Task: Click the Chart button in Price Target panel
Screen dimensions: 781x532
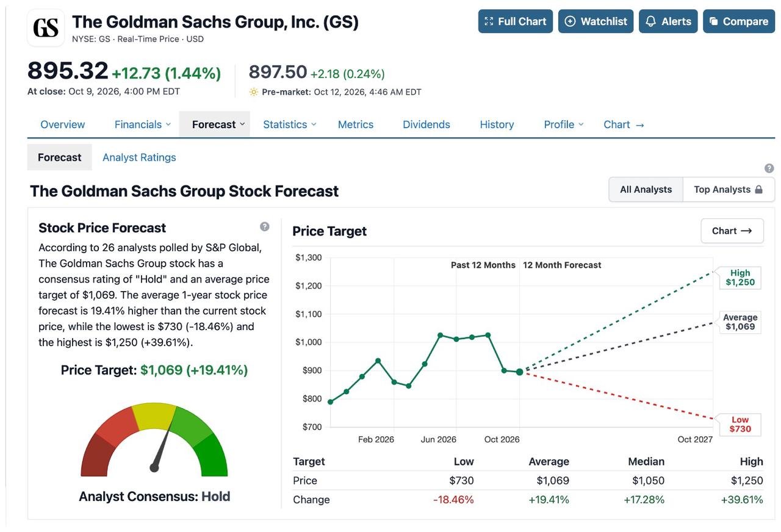Action: tap(732, 231)
